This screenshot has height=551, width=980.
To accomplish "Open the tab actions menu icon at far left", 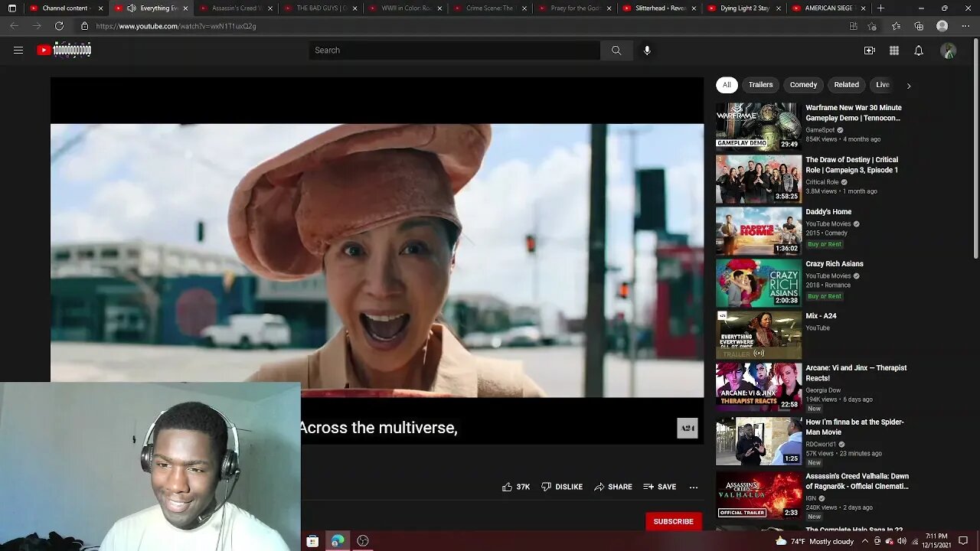I will (x=11, y=8).
